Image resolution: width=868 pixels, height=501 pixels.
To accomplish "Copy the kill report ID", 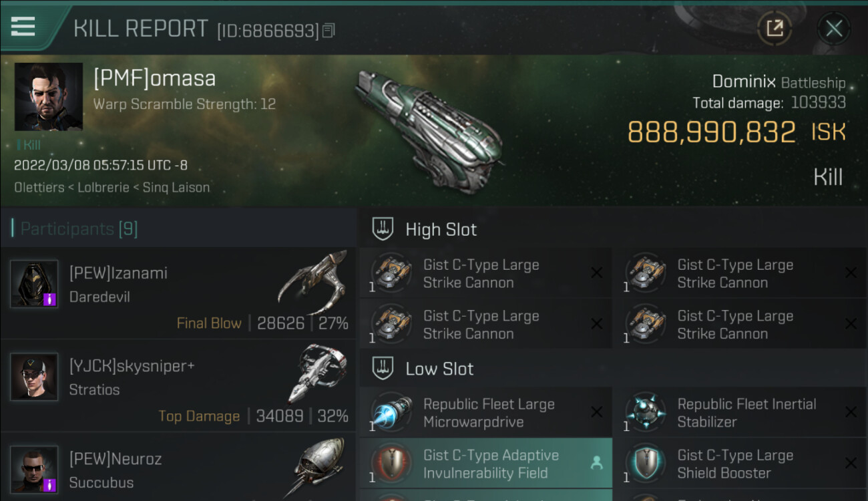I will [328, 31].
